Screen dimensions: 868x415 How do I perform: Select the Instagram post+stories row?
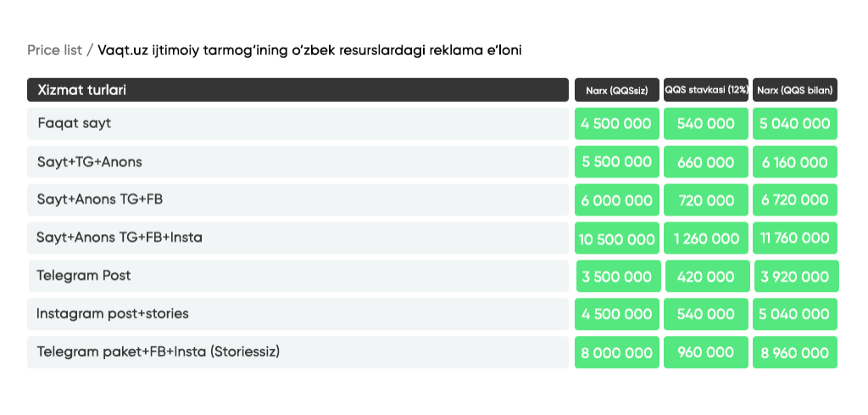click(x=298, y=314)
